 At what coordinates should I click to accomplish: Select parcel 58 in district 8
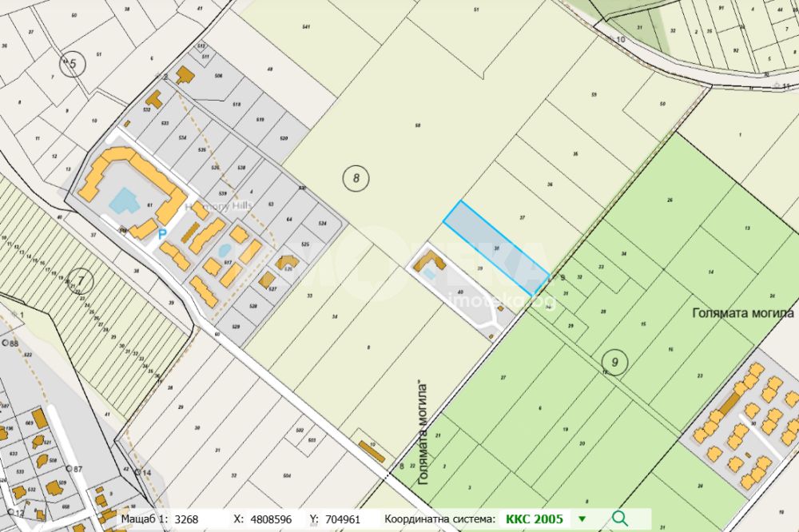pos(418,125)
